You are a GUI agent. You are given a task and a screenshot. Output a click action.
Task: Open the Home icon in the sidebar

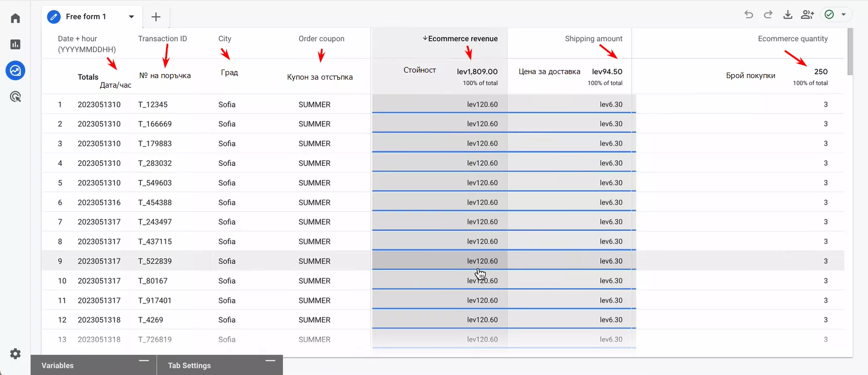(15, 19)
